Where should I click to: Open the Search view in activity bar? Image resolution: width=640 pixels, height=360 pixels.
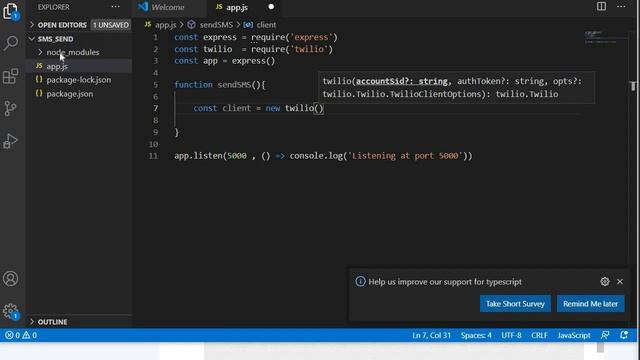pos(11,43)
